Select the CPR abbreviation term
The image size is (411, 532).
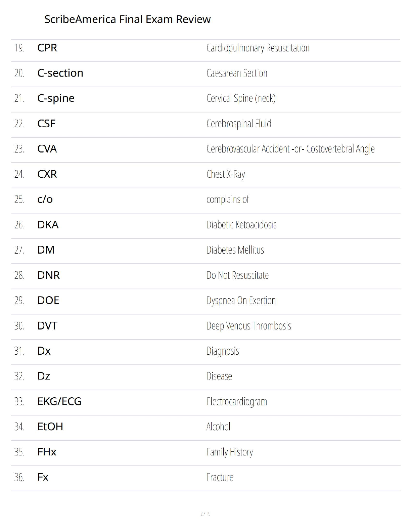(x=47, y=48)
